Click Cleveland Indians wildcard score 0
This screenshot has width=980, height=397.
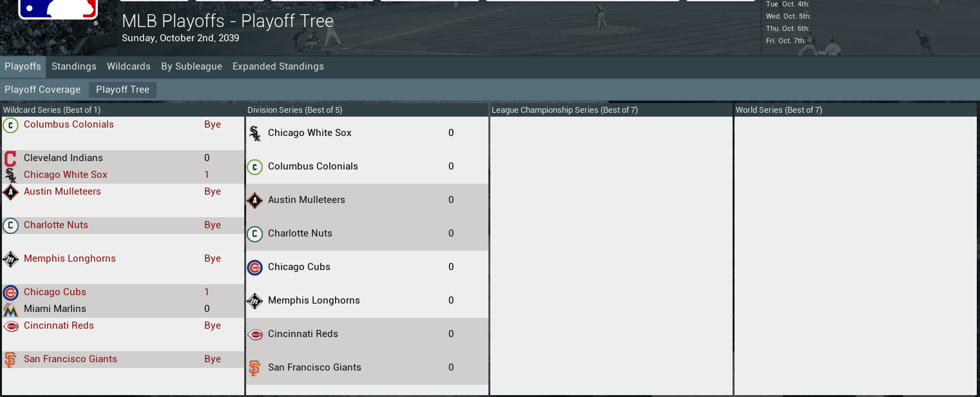207,158
